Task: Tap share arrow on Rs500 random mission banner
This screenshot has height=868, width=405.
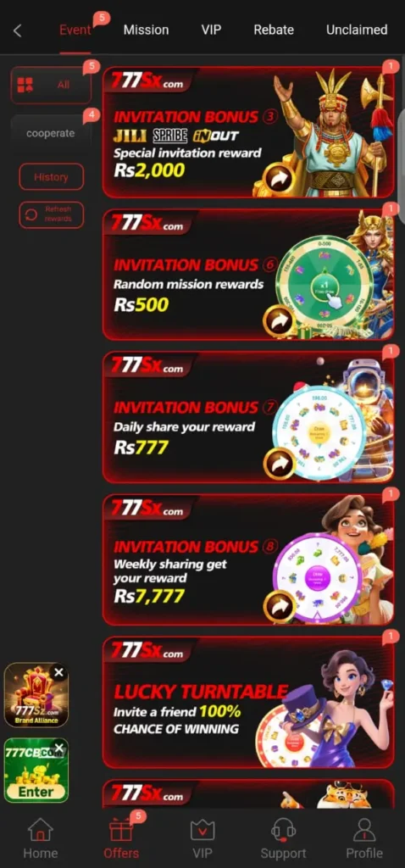Action: pos(278,321)
